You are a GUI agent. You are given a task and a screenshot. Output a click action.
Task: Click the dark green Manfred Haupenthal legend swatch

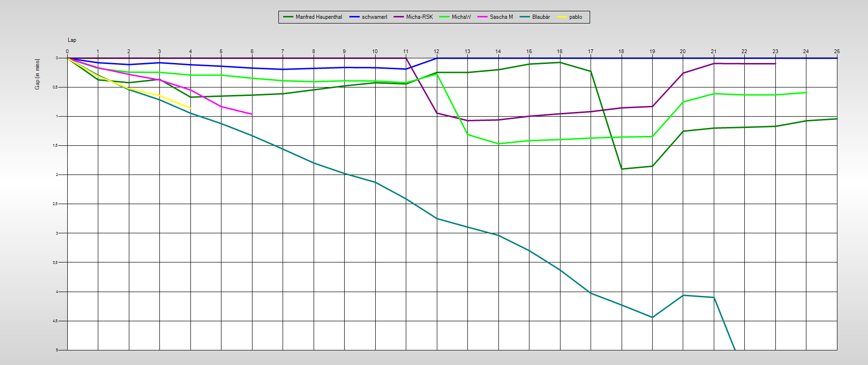tap(288, 17)
